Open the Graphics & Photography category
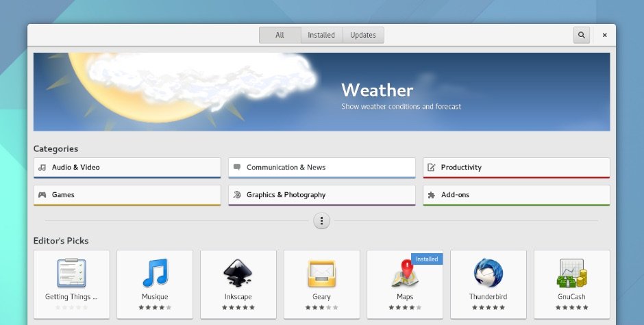The width and height of the screenshot is (644, 325). tap(321, 195)
